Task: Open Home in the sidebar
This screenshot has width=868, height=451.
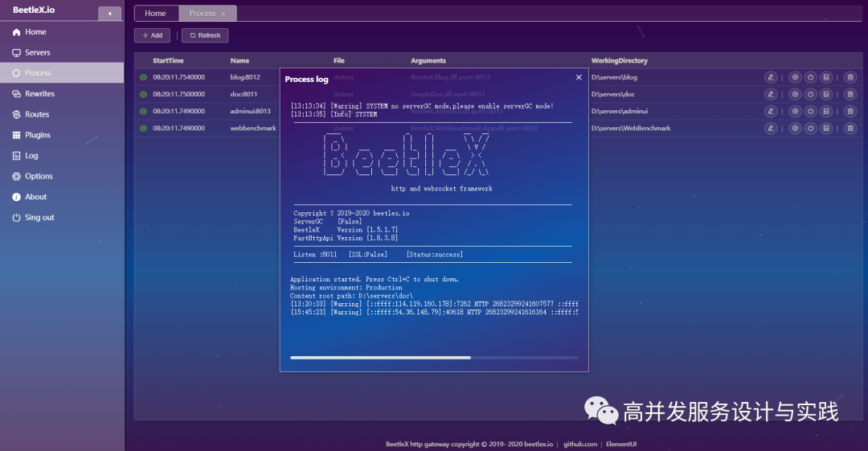Action: (x=62, y=32)
